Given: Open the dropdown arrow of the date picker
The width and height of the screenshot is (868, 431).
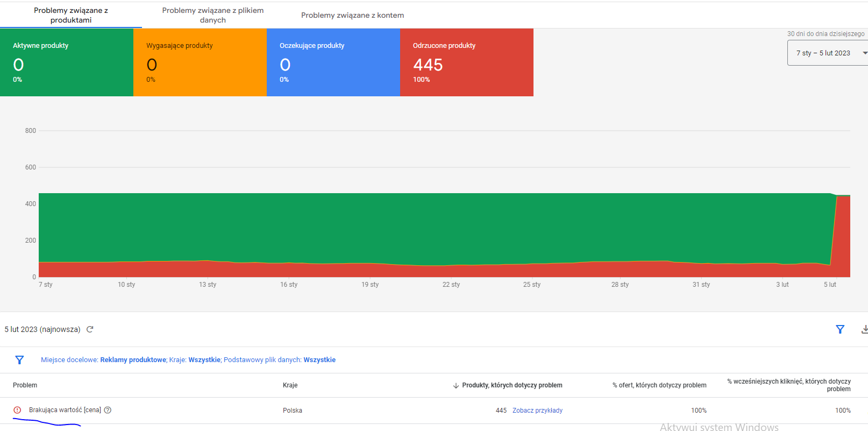Looking at the screenshot, I should coord(865,53).
